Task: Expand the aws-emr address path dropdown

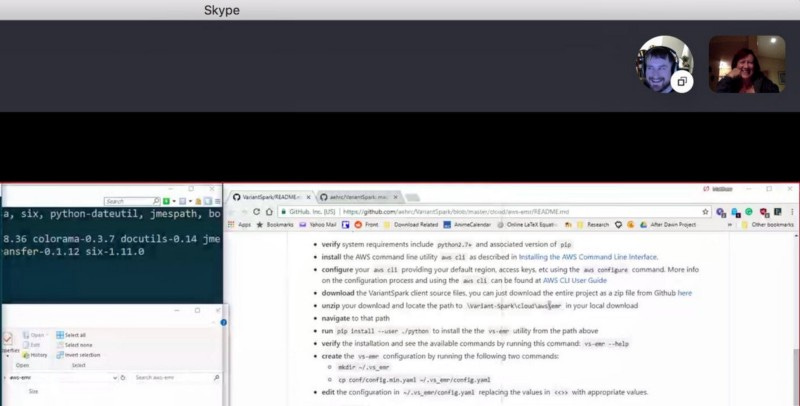Action: (x=114, y=378)
